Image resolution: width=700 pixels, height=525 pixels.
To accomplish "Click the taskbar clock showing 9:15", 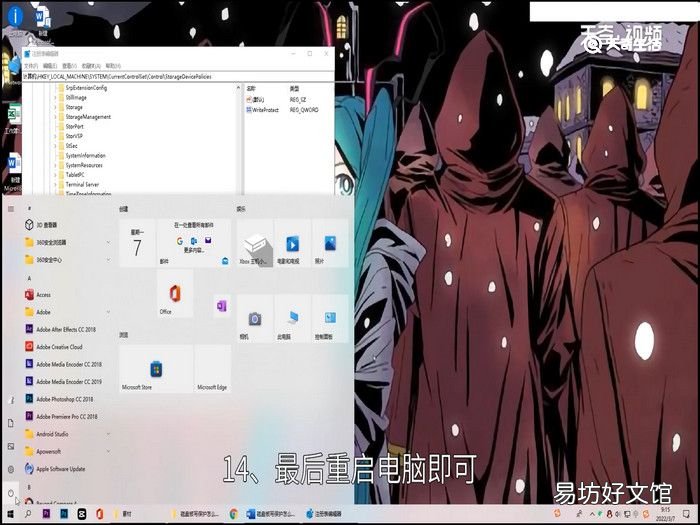I will (665, 514).
